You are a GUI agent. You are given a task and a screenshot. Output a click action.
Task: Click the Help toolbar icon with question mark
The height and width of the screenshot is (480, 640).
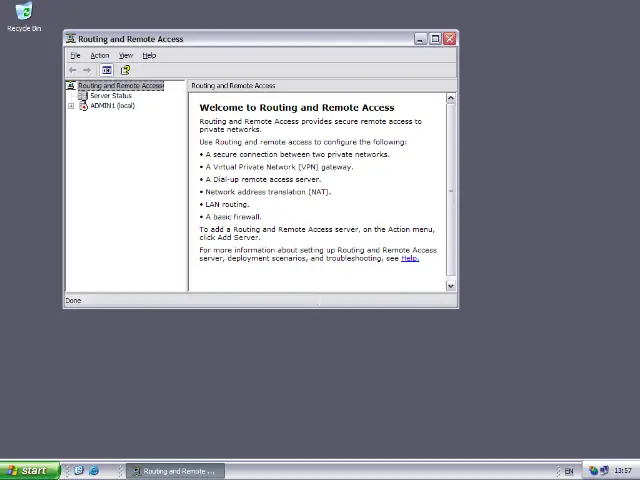point(125,70)
